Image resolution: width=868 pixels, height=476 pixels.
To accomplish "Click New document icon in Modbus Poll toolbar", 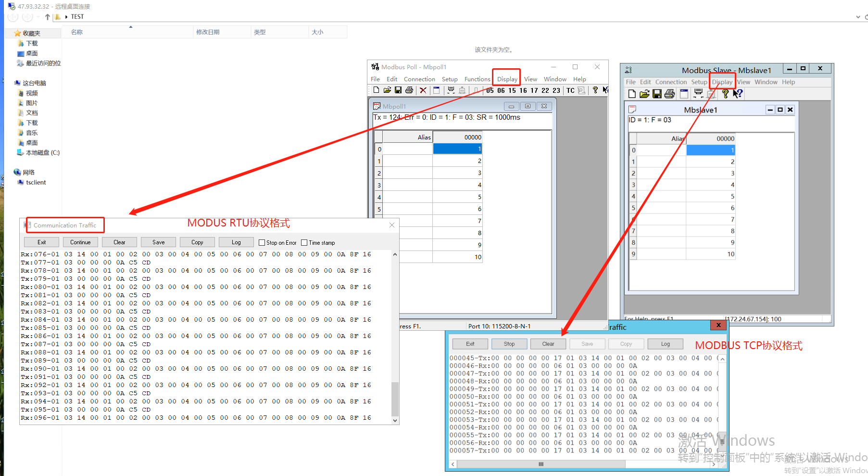I will [376, 90].
